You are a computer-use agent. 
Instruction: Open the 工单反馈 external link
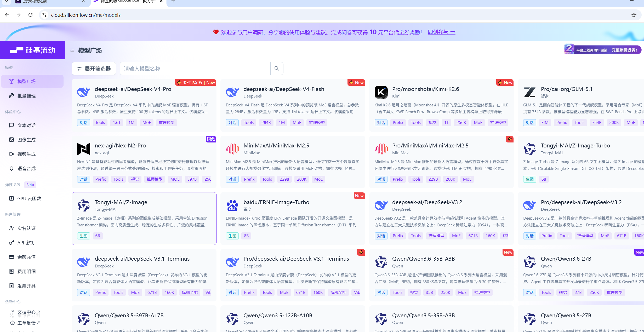click(25, 323)
